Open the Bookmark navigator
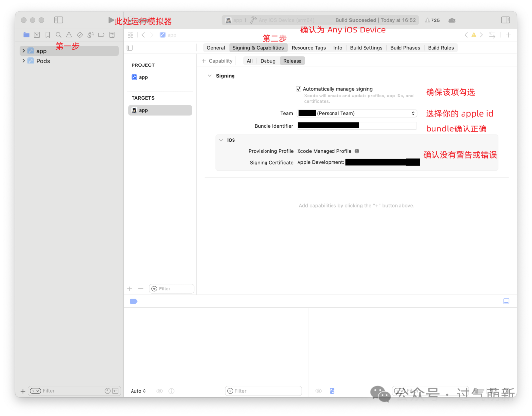 pos(48,35)
